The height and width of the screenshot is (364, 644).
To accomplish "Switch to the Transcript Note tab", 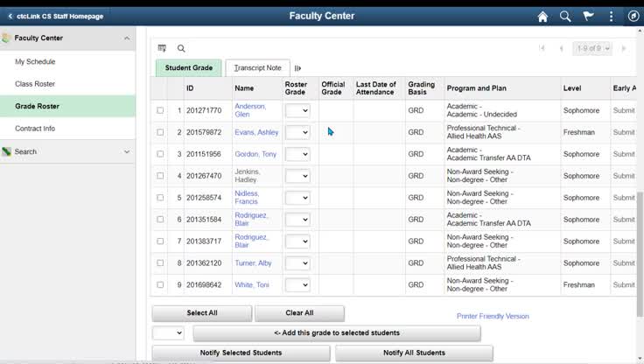I will [x=257, y=68].
